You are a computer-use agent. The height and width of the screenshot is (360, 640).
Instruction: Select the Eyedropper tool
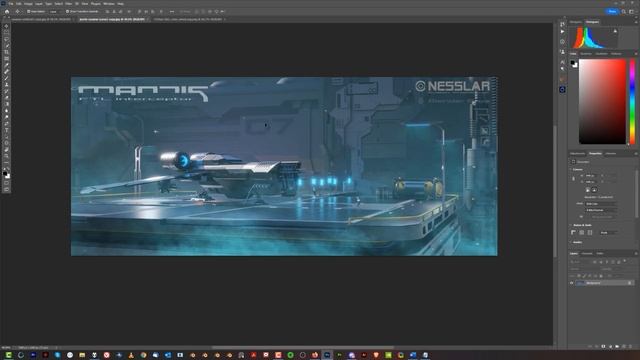7,65
